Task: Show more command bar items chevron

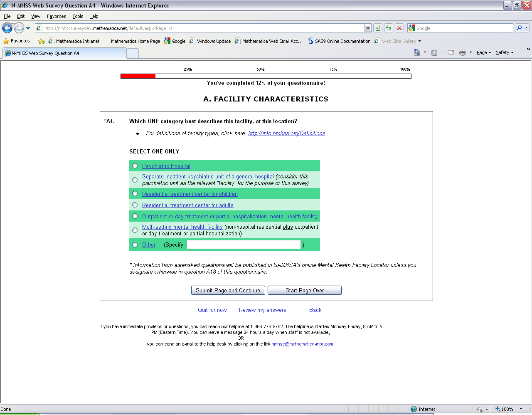Action: coord(528,49)
